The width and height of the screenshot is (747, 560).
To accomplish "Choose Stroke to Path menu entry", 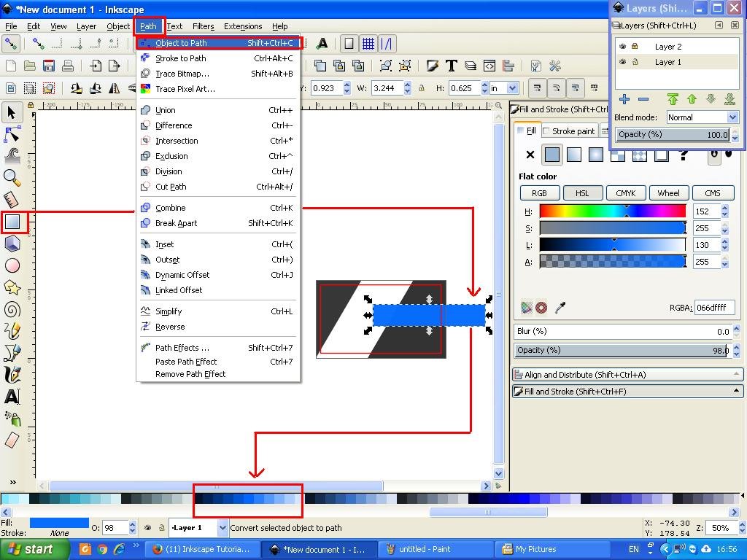I will (217, 58).
